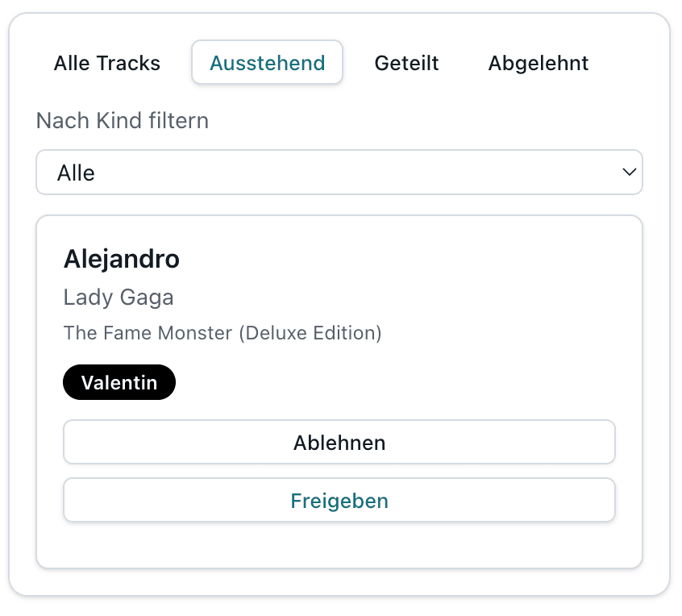Click blank area right of the Alejandro title
The height and width of the screenshot is (616, 682).
[x=403, y=259]
